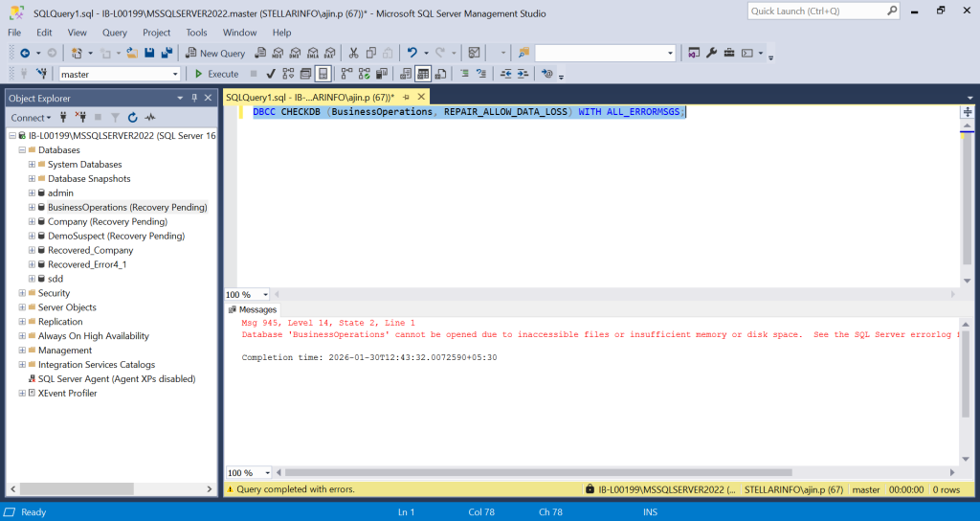Screen dimensions: 980x521
Task: Click the Save floppy disk icon
Action: [x=149, y=54]
